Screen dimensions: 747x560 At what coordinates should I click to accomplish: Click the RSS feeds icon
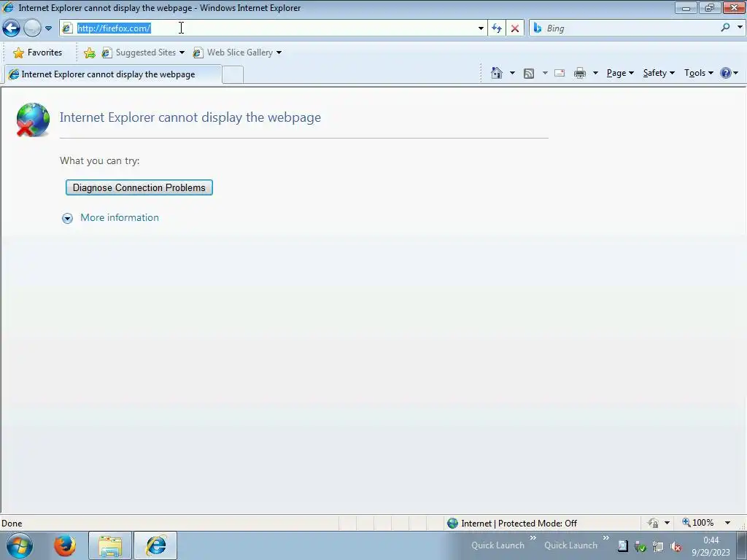[x=529, y=73]
